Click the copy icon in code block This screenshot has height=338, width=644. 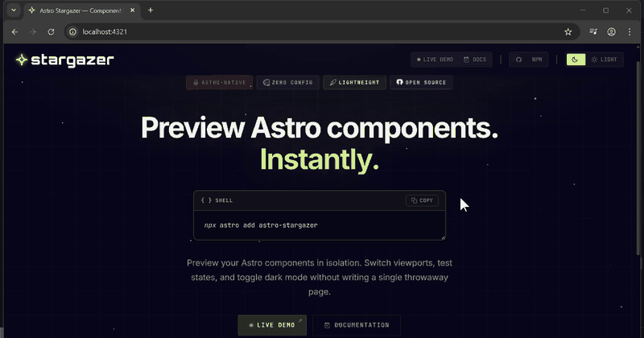[414, 200]
